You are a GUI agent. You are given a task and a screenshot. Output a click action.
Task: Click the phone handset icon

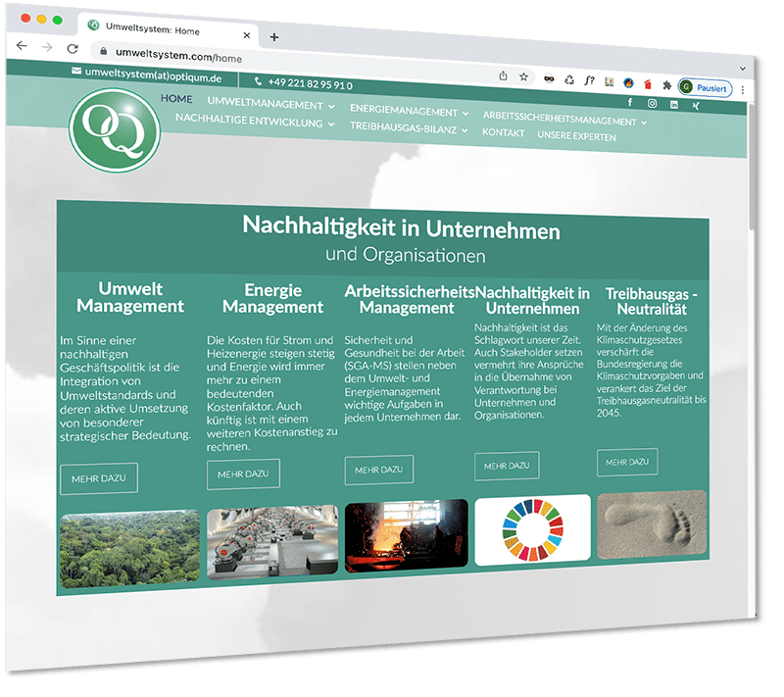tap(258, 81)
